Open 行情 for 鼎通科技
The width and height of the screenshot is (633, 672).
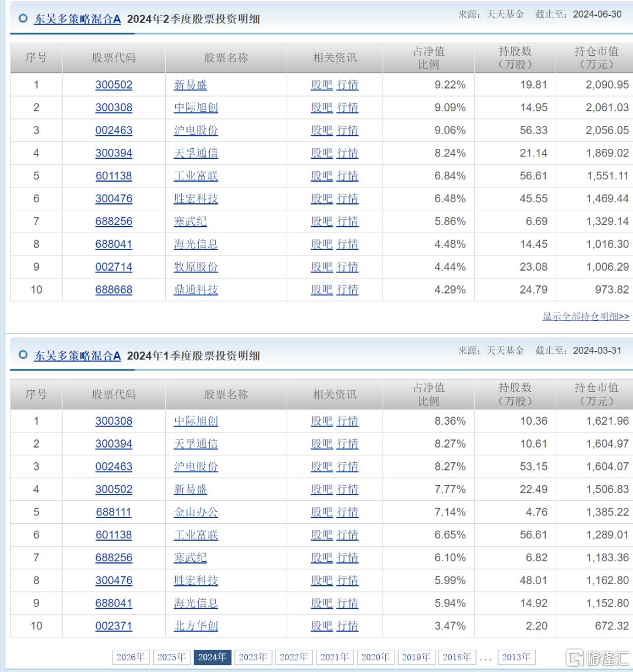[348, 289]
